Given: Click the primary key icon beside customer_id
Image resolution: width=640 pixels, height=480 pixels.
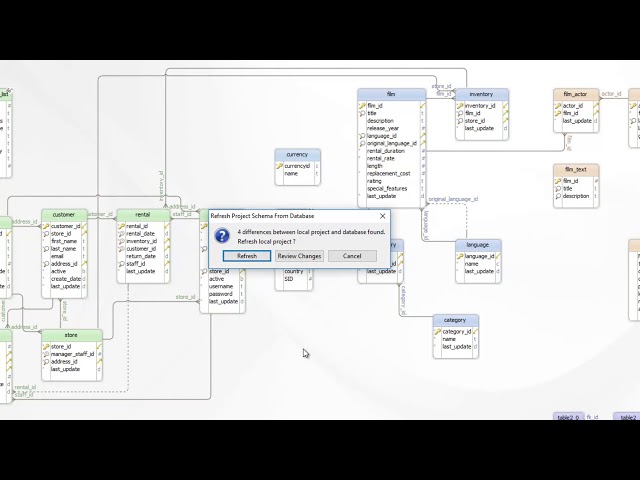Looking at the screenshot, I should (x=46, y=226).
